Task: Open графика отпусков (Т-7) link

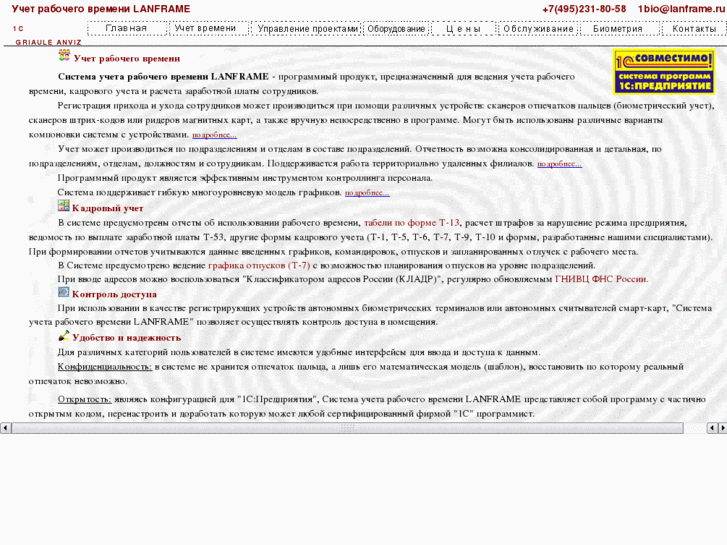Action: [x=259, y=265]
